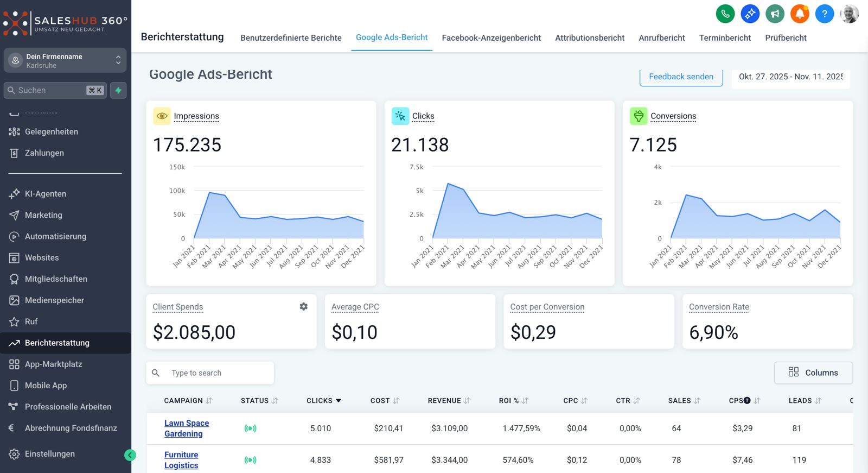The image size is (868, 473).
Task: Switch to the Facebook-Anzeigenbericht tab
Action: click(x=491, y=38)
